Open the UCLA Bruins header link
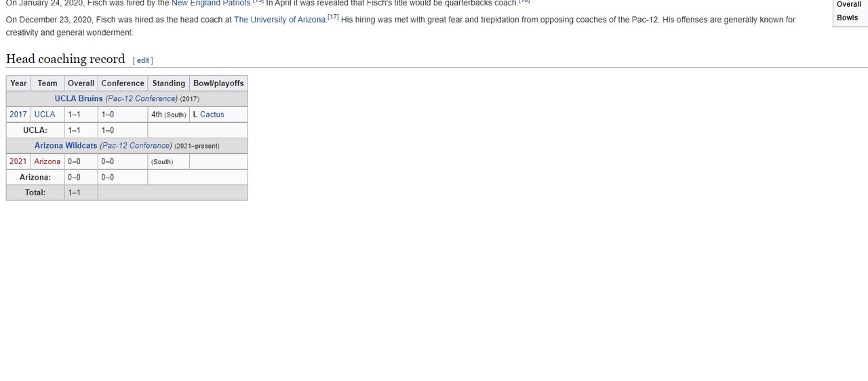868x381 pixels. (x=79, y=98)
